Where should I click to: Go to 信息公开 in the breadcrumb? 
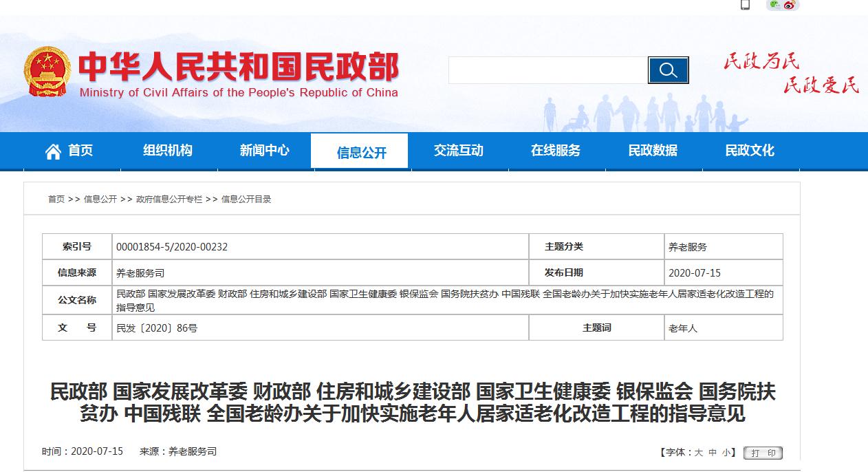[x=100, y=200]
